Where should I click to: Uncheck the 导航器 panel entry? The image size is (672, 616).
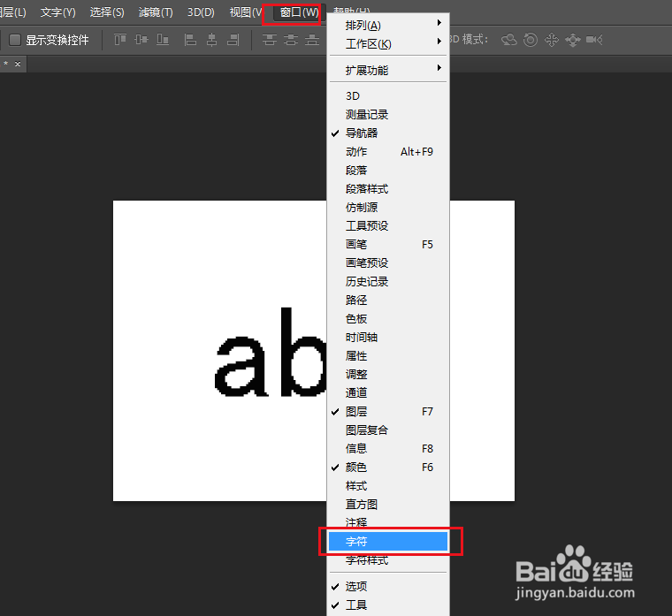[x=388, y=133]
